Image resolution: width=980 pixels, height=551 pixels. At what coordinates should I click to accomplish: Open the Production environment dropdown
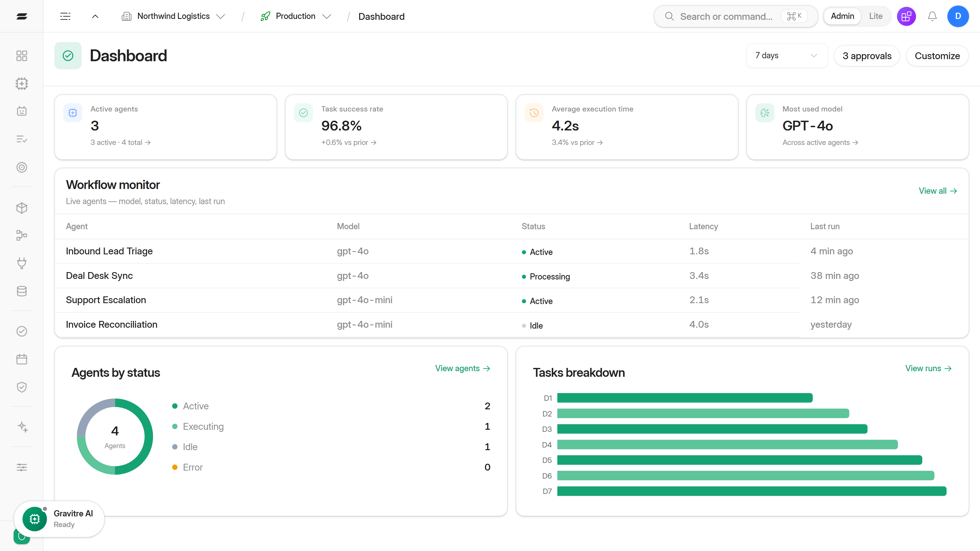[296, 16]
